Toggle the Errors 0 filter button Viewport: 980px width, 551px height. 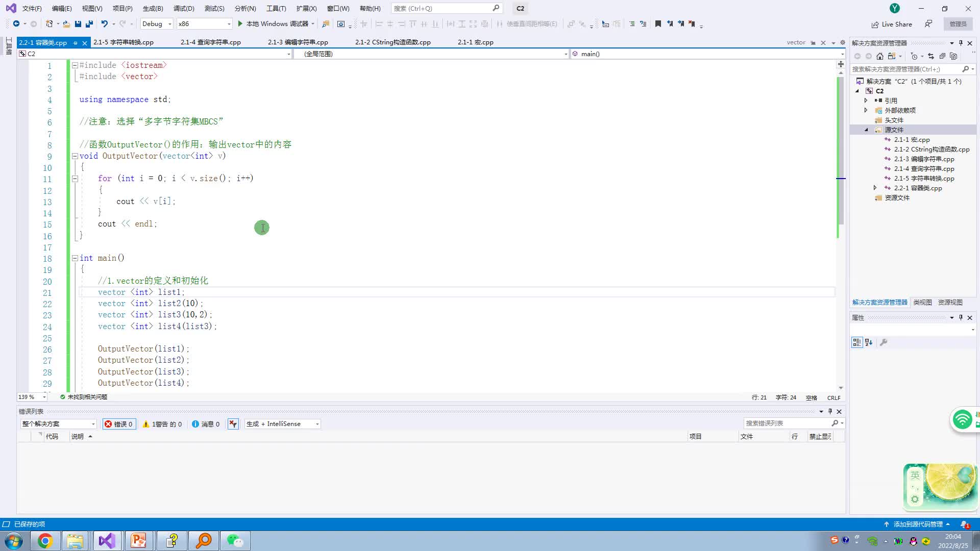pyautogui.click(x=119, y=424)
